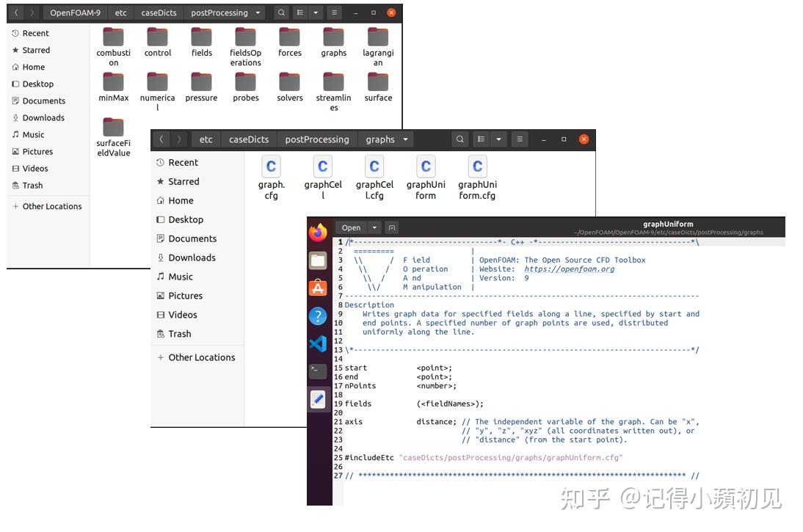Click the Open button in gedit

click(351, 227)
